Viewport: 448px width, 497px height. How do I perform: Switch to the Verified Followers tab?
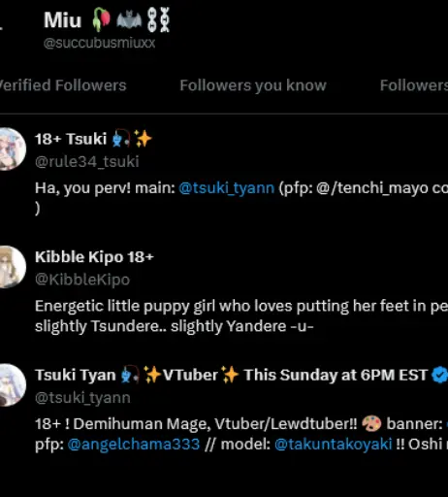tap(63, 85)
